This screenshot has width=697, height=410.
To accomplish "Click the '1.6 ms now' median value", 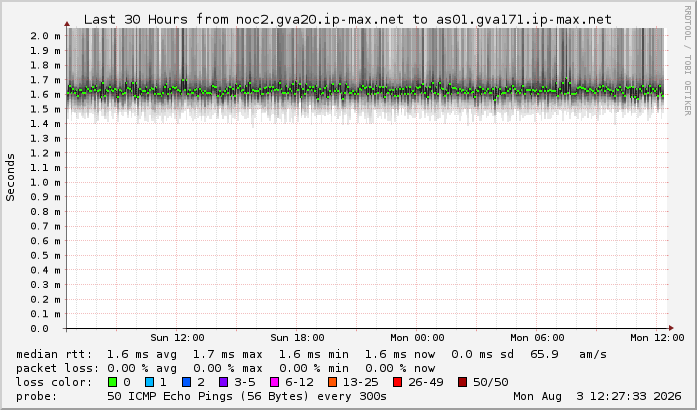I will [x=400, y=354].
